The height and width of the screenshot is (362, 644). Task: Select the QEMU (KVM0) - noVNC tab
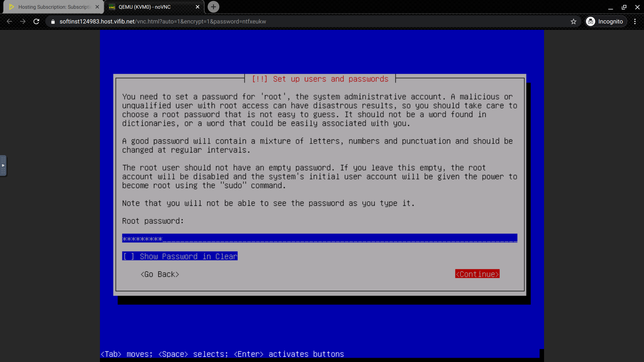pos(154,7)
